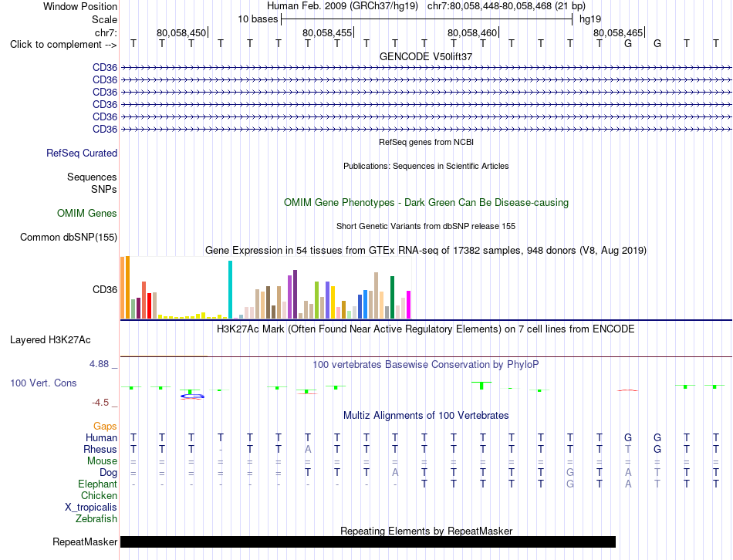Select the 'Elephant' species row label

[97, 484]
